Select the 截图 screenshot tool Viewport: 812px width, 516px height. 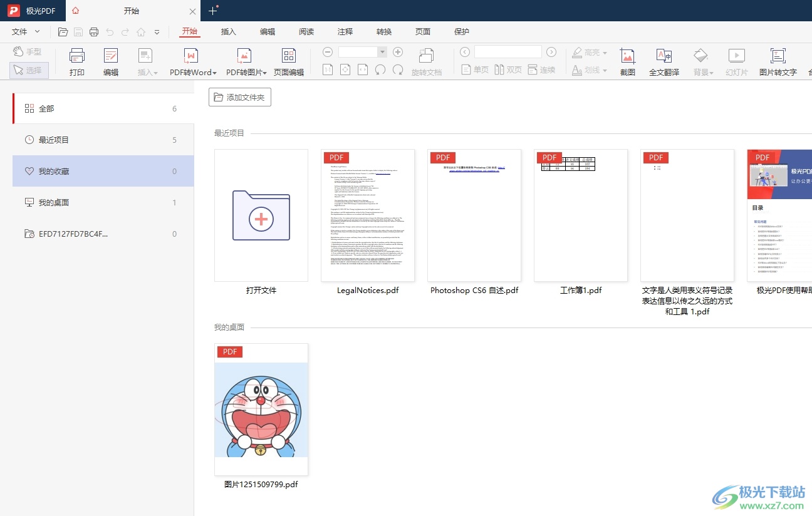[x=628, y=62]
